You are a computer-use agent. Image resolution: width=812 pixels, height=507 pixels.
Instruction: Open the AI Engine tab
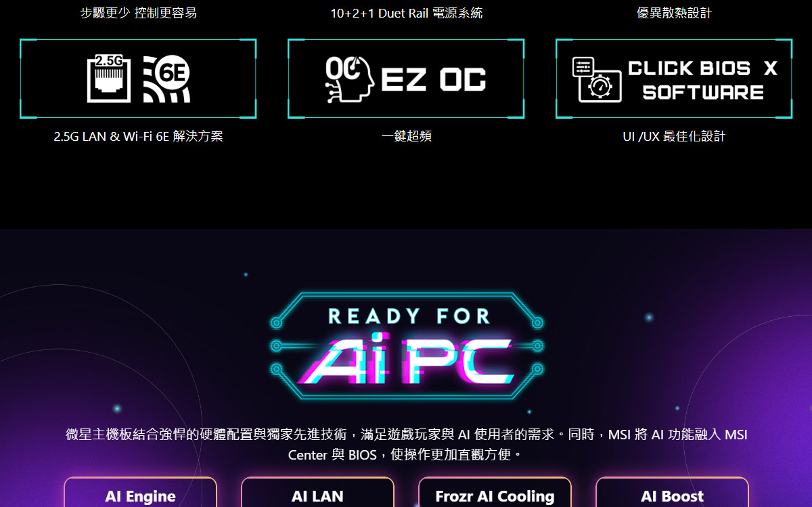(141, 492)
